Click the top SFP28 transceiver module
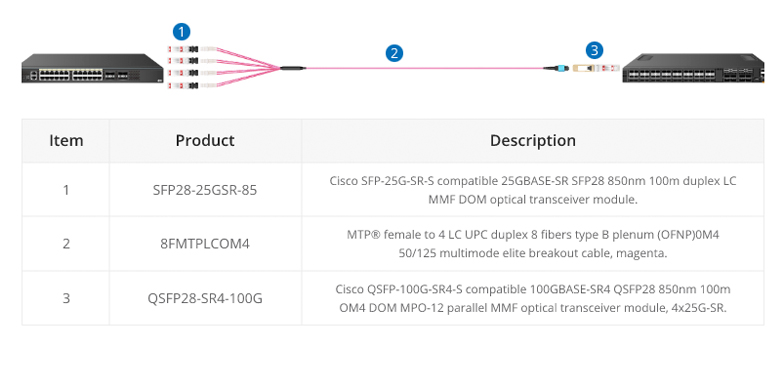Image resolution: width=780 pixels, height=368 pixels. point(183,49)
